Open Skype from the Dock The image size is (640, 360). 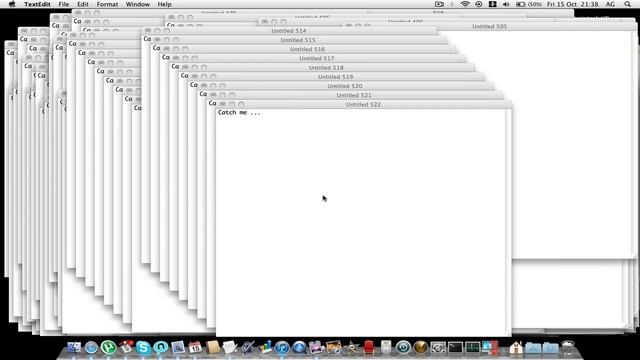143,347
